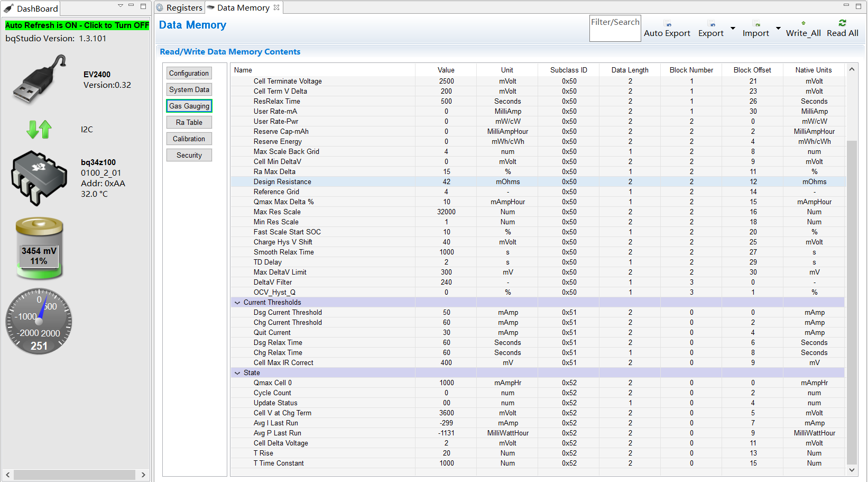Click the bq34z100 chip icon
The image size is (868, 482).
pos(39,178)
